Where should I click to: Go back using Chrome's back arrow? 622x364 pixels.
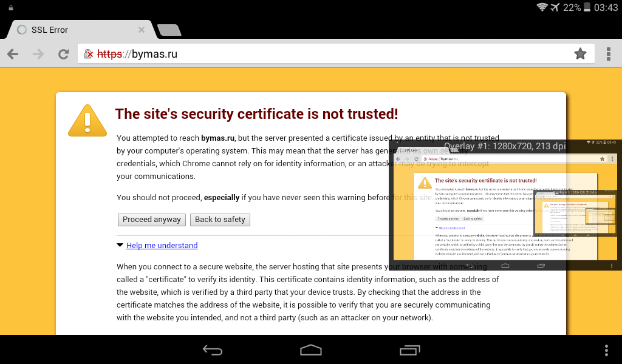pos(13,54)
